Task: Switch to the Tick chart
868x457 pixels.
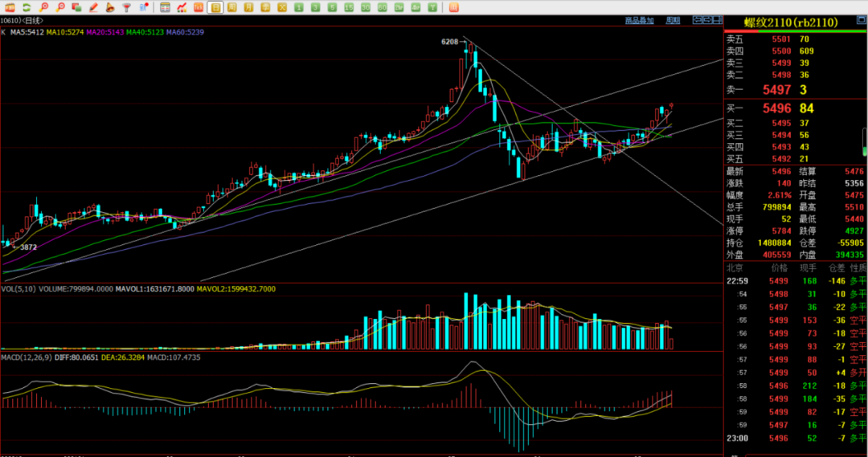Action: coord(199,7)
